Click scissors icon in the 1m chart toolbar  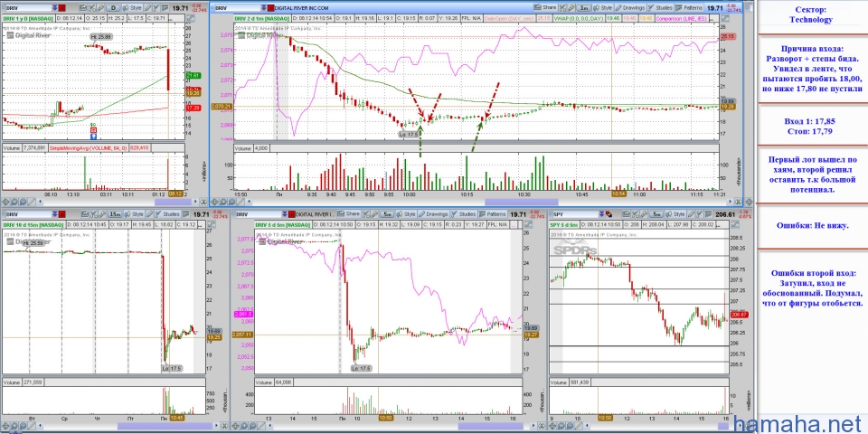tap(562, 8)
